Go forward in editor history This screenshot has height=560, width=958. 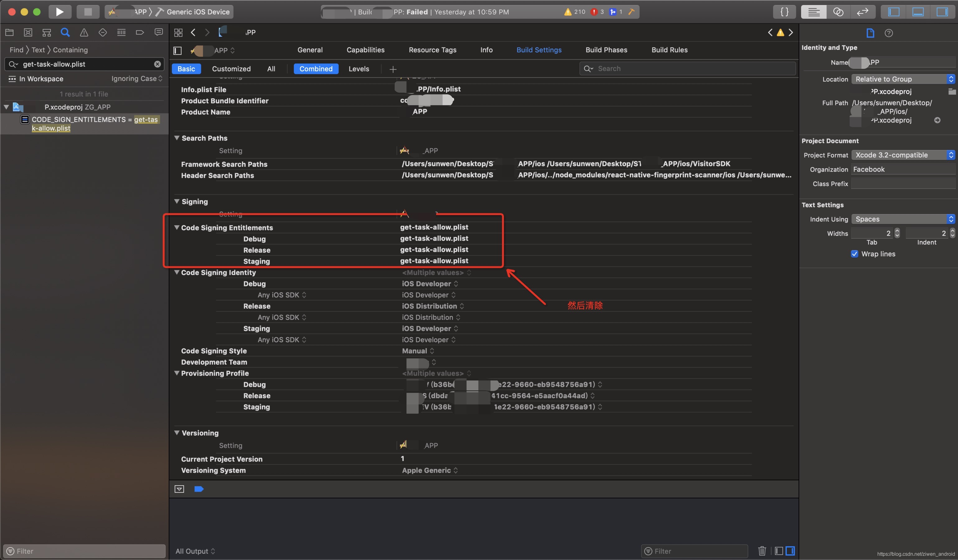207,33
